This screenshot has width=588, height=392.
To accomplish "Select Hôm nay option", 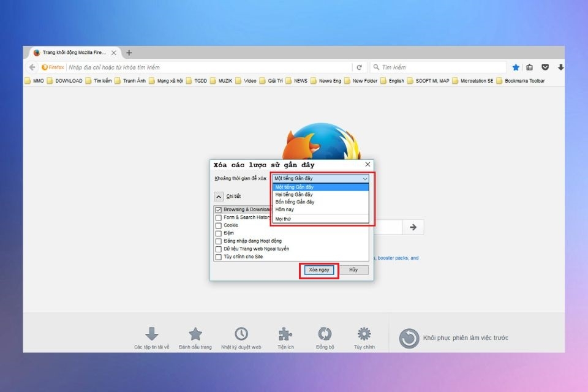I will tap(320, 209).
